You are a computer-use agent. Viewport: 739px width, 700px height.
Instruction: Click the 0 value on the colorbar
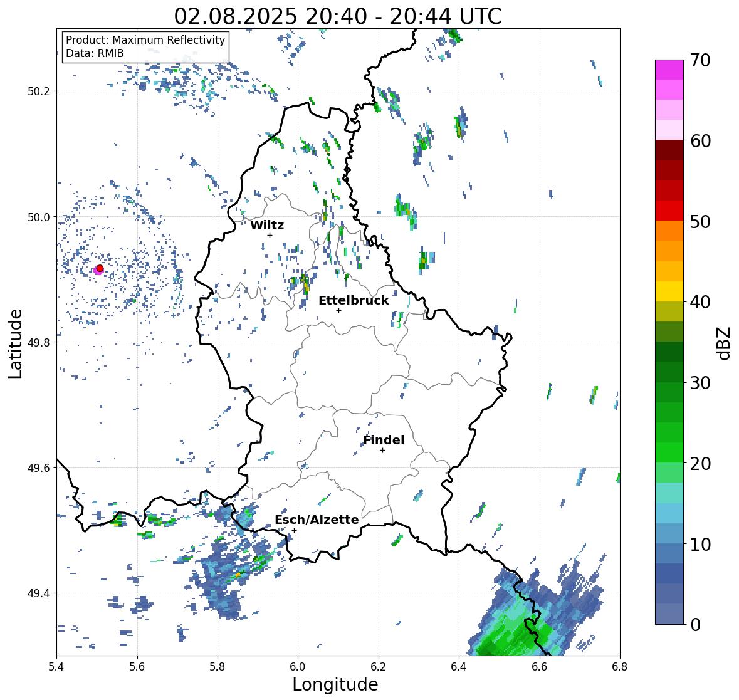point(695,625)
